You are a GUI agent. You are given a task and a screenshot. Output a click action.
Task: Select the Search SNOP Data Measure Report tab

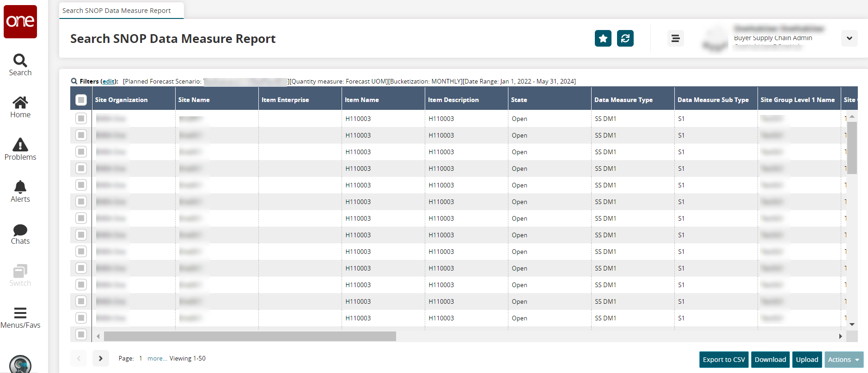[116, 11]
